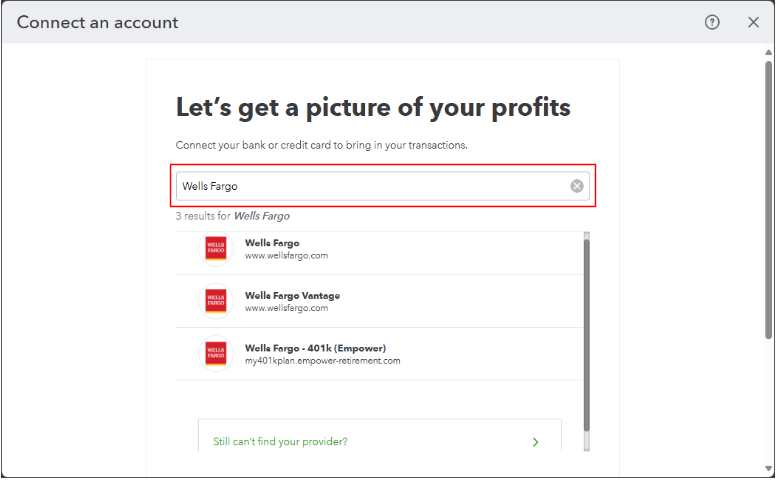Click the Wells Fargo 401k Empower logo
Viewport: 776px width, 480px height.
[216, 353]
